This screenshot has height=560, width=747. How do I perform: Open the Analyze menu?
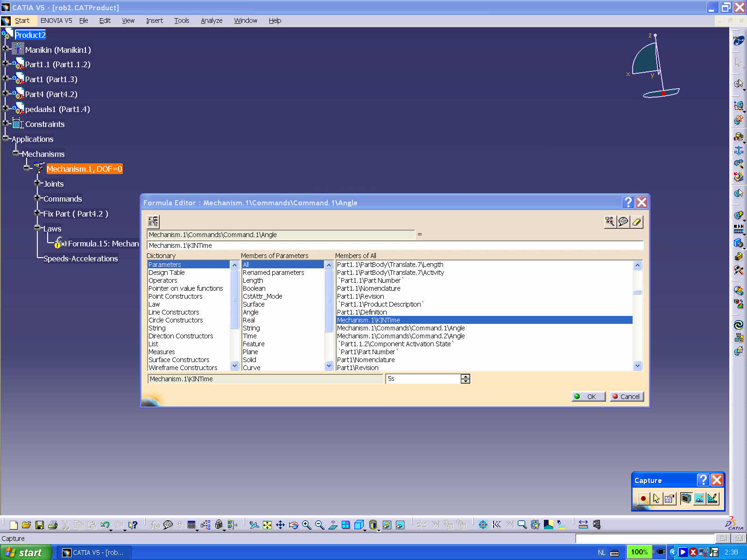(x=211, y=21)
